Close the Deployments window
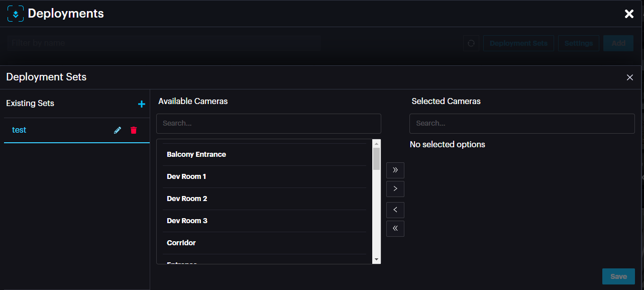The image size is (644, 290). coord(629,14)
